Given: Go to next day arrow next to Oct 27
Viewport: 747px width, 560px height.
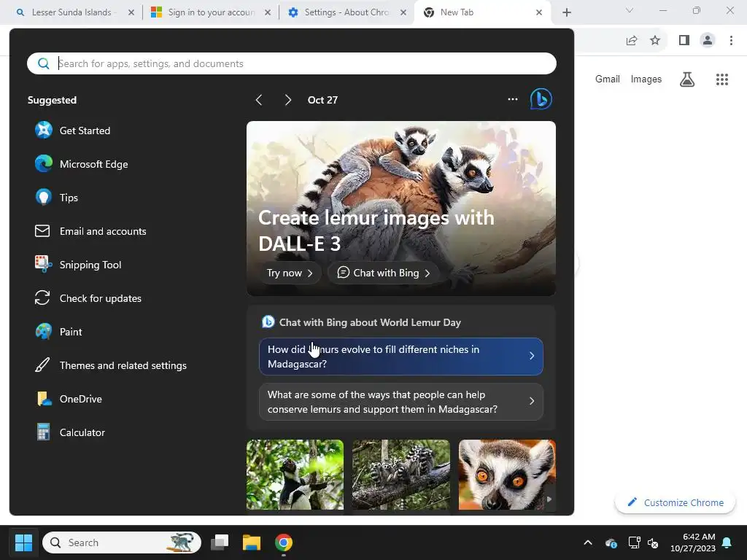Looking at the screenshot, I should click(x=287, y=100).
